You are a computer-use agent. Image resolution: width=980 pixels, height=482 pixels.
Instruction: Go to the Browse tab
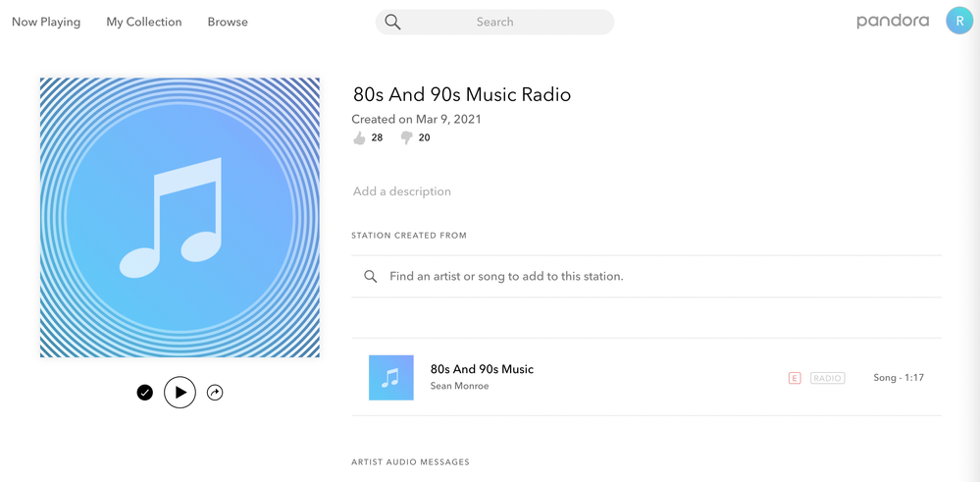pyautogui.click(x=228, y=22)
